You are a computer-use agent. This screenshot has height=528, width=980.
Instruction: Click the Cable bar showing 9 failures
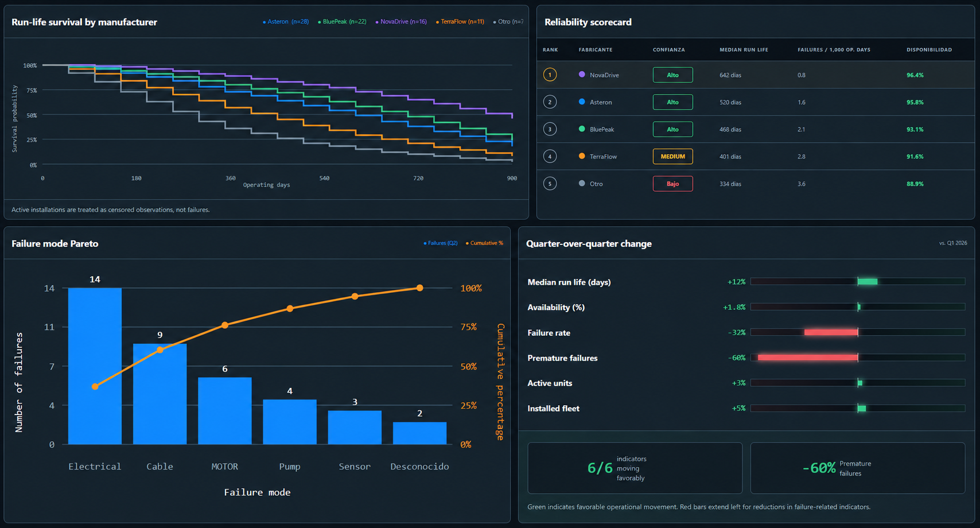click(x=160, y=394)
